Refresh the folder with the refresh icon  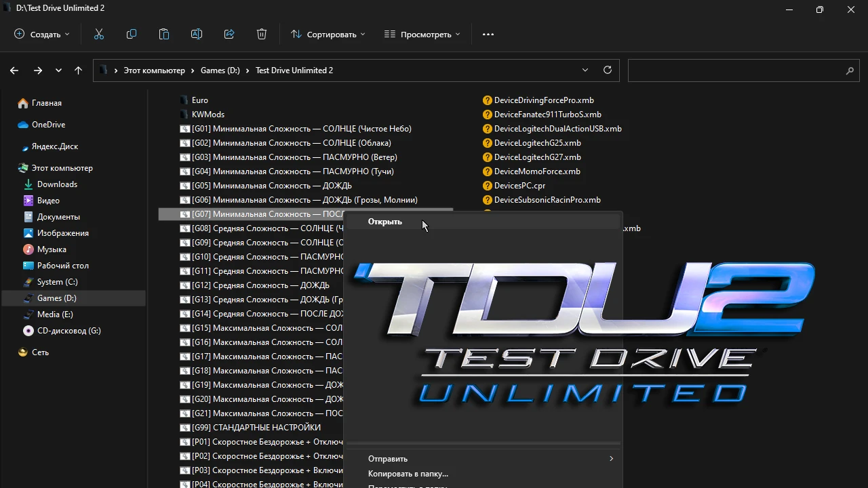607,70
